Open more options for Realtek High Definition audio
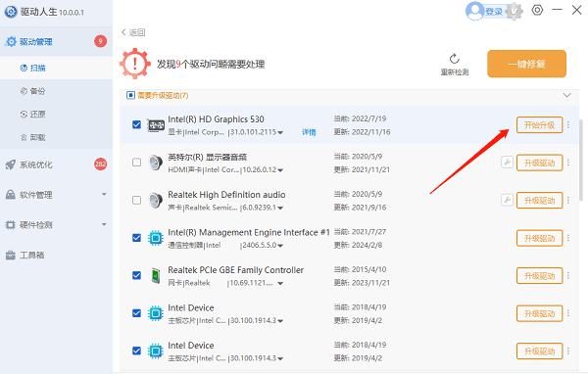The image size is (588, 374). (x=568, y=201)
